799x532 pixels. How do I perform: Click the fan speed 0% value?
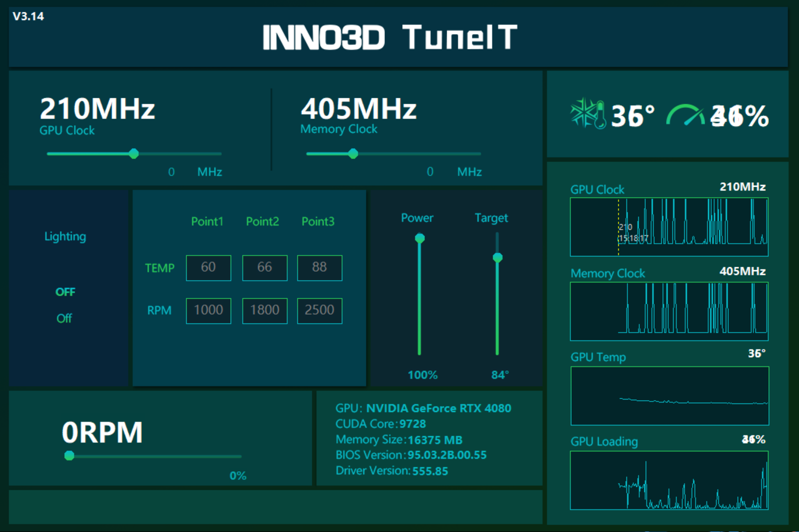[238, 476]
